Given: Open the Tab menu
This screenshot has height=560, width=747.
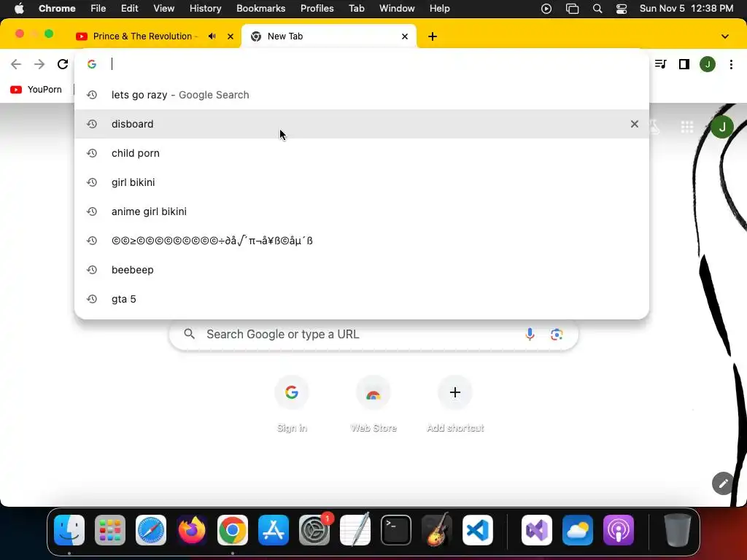Looking at the screenshot, I should (356, 8).
